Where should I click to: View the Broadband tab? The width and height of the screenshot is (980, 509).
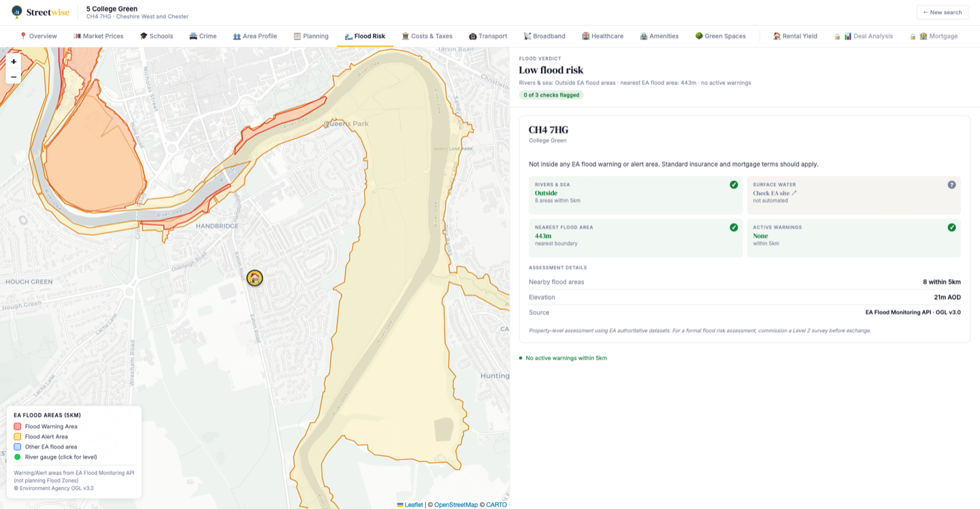[x=544, y=36]
